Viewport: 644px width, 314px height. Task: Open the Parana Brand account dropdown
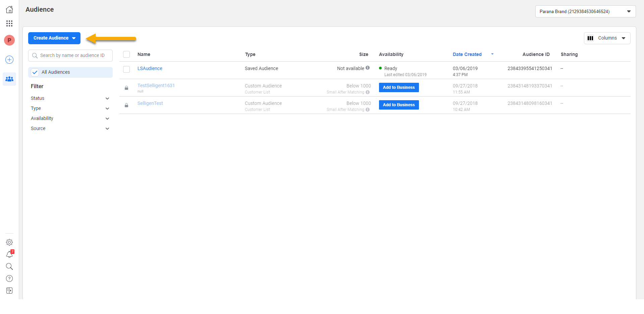click(585, 11)
